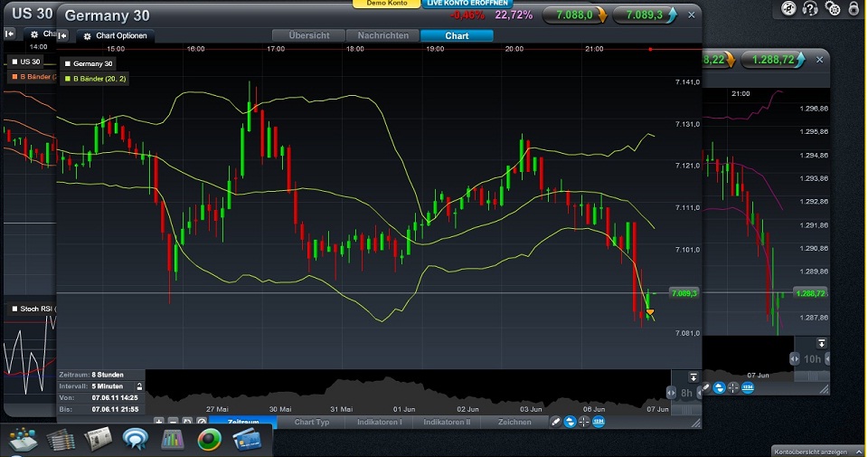Screen dimensions: 868x457
Task: Click blue up-down arrows icon in right window
Action: [719, 387]
